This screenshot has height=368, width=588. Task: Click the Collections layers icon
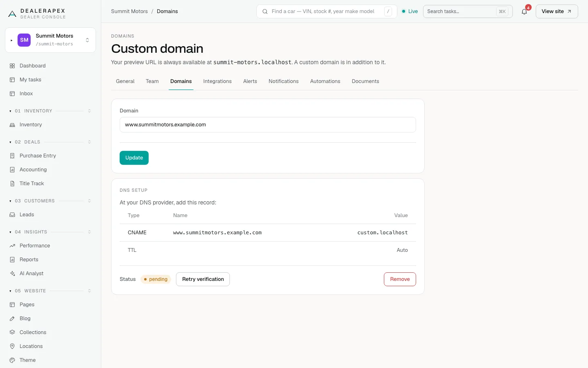(12, 332)
